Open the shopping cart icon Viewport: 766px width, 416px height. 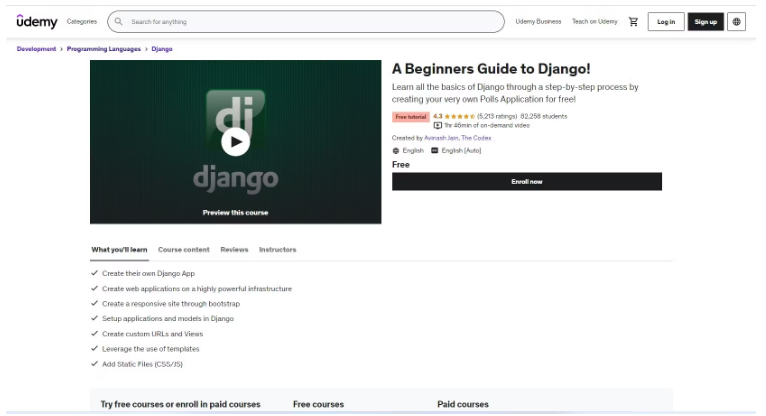click(x=633, y=21)
